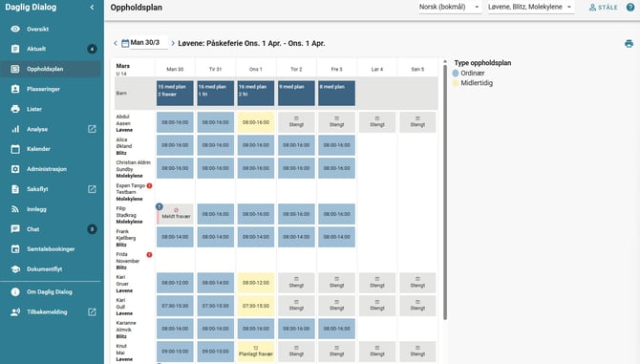Click the Saksflyt document icon

coord(15,189)
